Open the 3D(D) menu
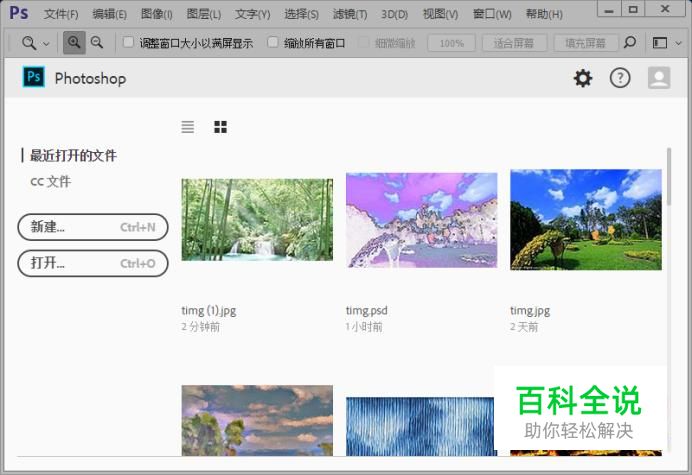The width and height of the screenshot is (692, 475). click(x=395, y=14)
